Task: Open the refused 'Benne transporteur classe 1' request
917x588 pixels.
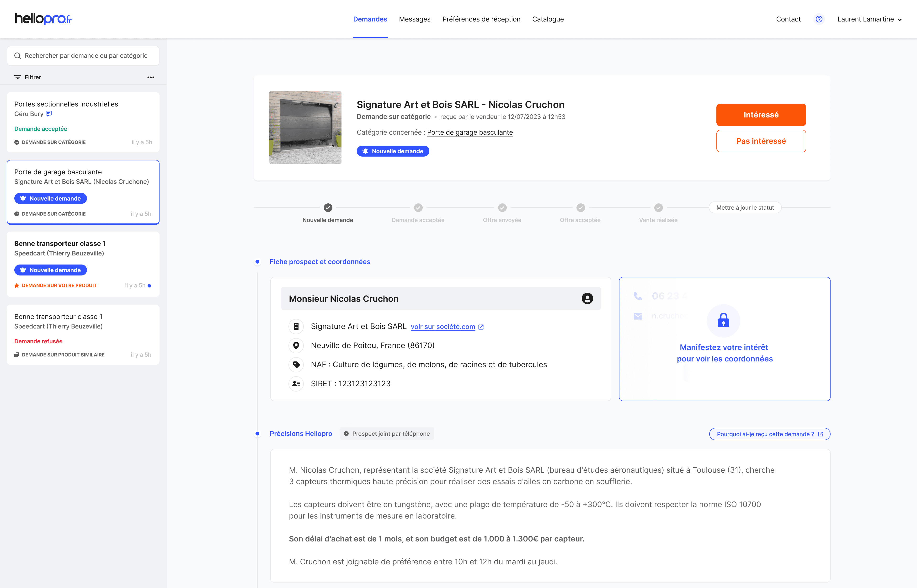Action: [83, 334]
